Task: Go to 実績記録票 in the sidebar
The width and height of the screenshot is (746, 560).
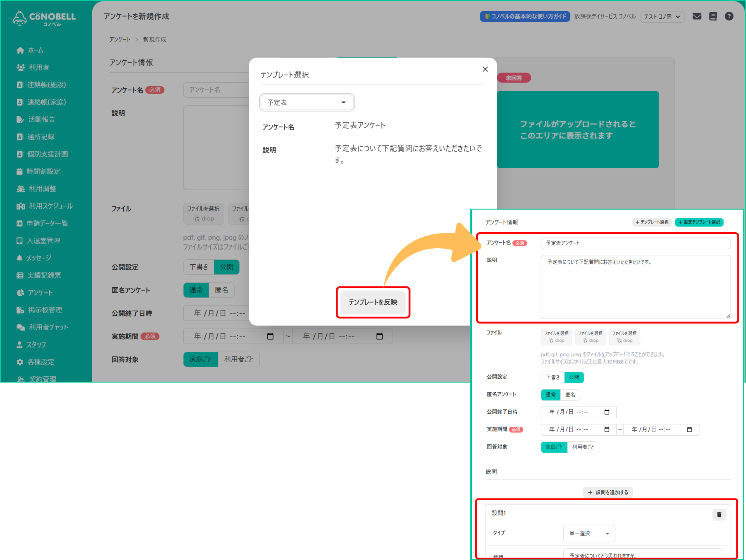Action: coord(44,275)
